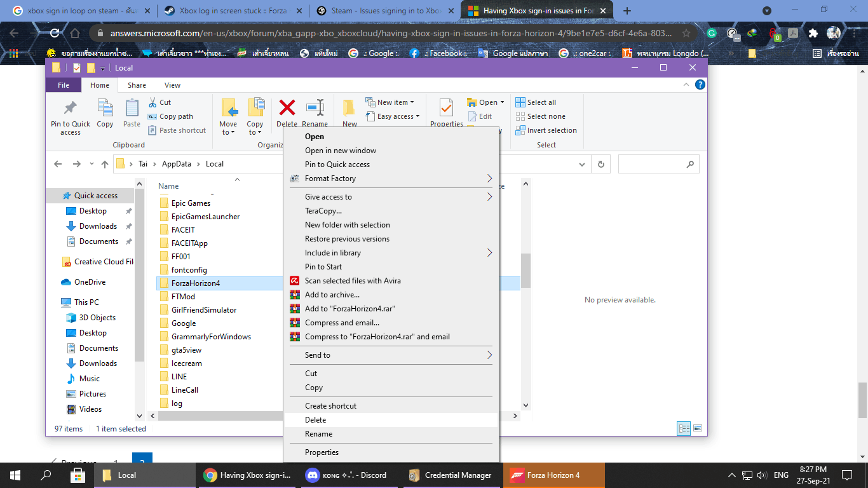Choose Delete in the context menu
The image size is (868, 488).
click(391, 420)
